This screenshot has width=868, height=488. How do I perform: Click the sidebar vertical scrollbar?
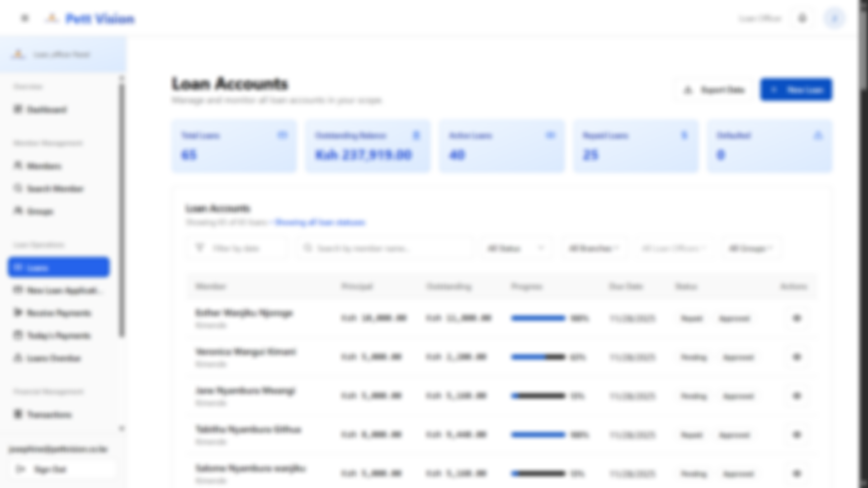[x=122, y=210]
